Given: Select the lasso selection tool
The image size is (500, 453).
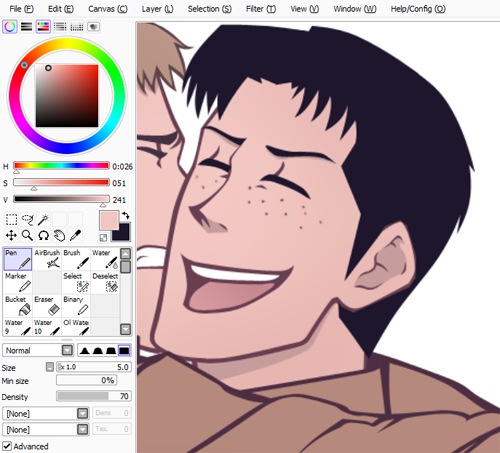Looking at the screenshot, I should coord(27,220).
